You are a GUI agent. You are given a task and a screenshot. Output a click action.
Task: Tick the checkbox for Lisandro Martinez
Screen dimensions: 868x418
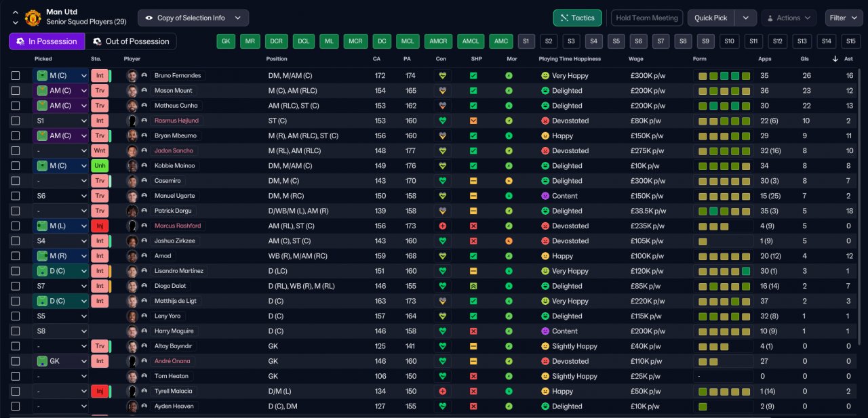point(16,271)
